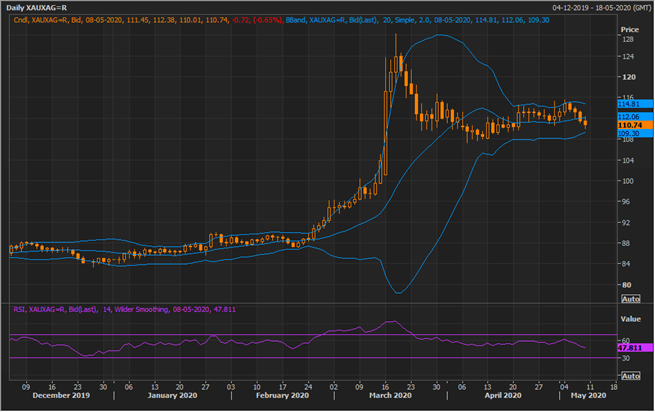Click the Auto button on price axis
This screenshot has height=412, width=655.
point(630,299)
